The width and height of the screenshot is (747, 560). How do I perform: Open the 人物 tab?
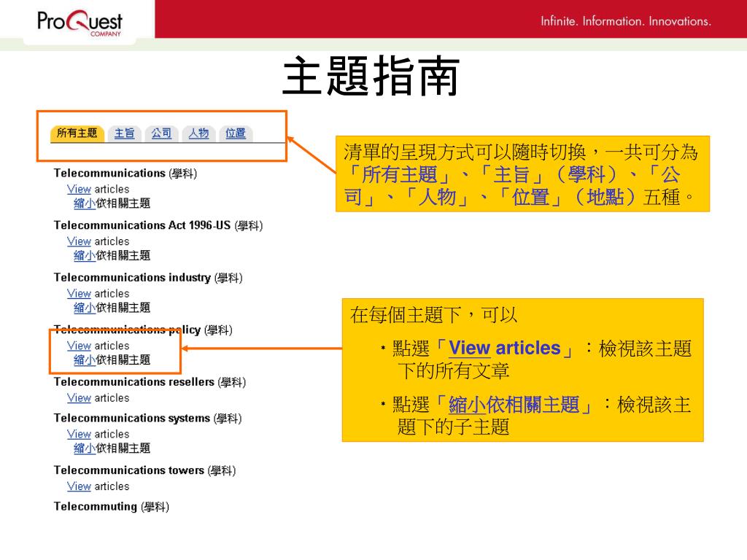198,133
